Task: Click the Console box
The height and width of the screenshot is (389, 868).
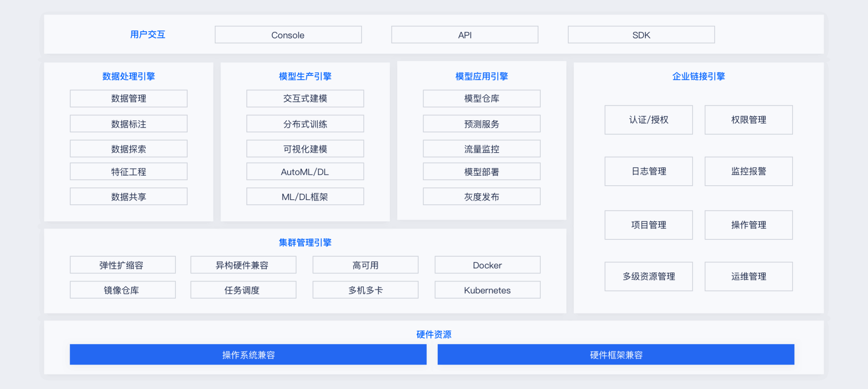Action: [288, 35]
